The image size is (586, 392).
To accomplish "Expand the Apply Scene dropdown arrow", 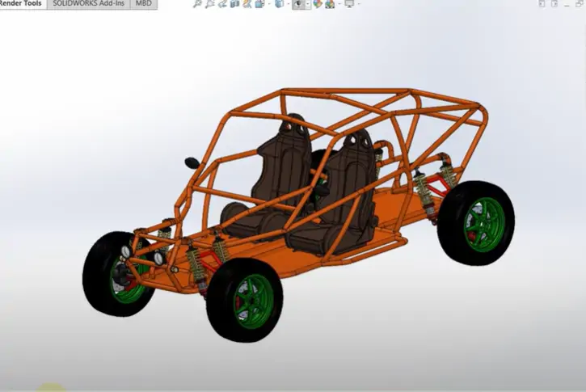I will click(x=339, y=4).
